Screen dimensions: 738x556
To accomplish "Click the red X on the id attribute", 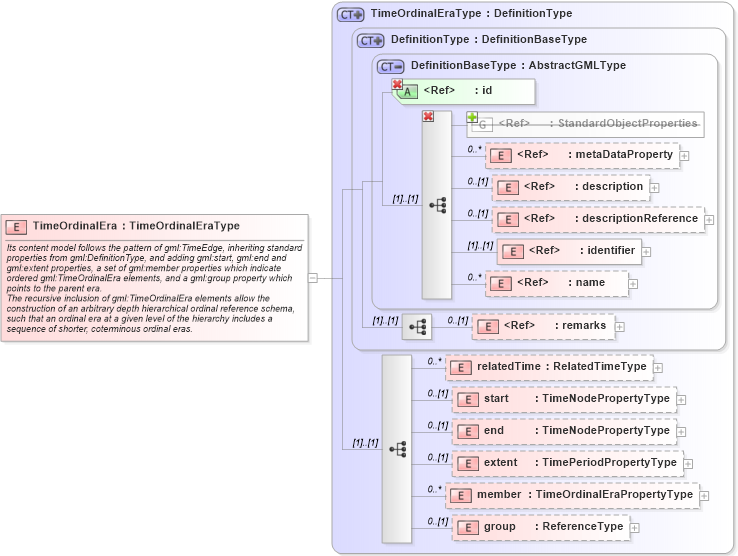I will (397, 84).
